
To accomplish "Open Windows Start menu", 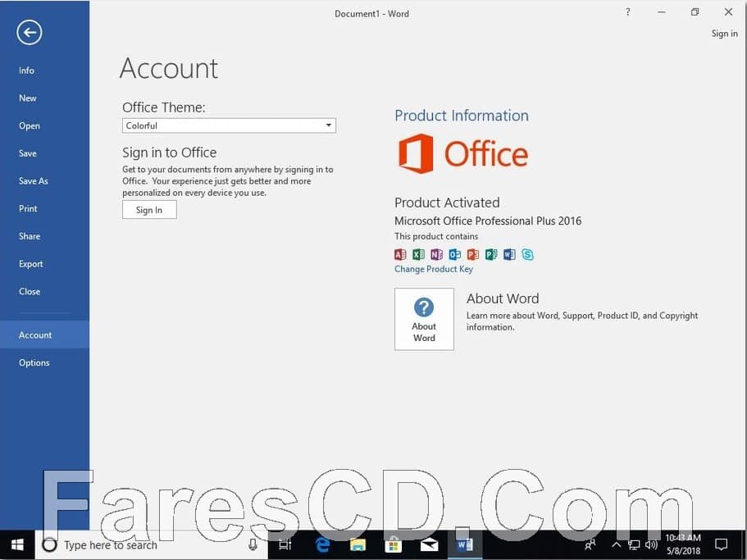I will pos(17,544).
